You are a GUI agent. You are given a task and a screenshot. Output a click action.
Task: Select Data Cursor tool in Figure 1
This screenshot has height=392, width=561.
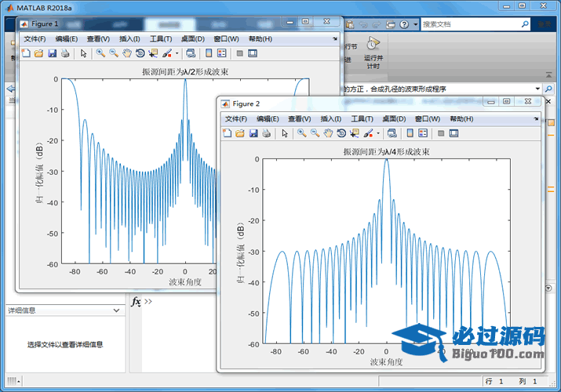tap(153, 53)
